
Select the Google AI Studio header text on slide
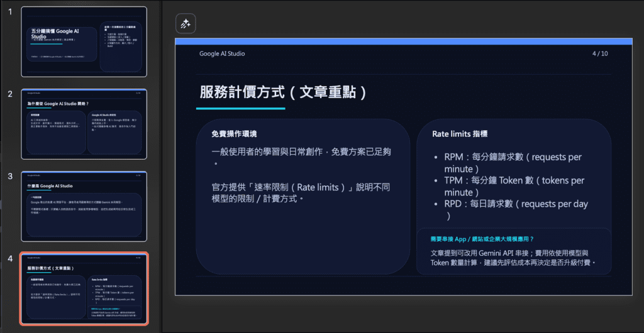click(x=222, y=54)
